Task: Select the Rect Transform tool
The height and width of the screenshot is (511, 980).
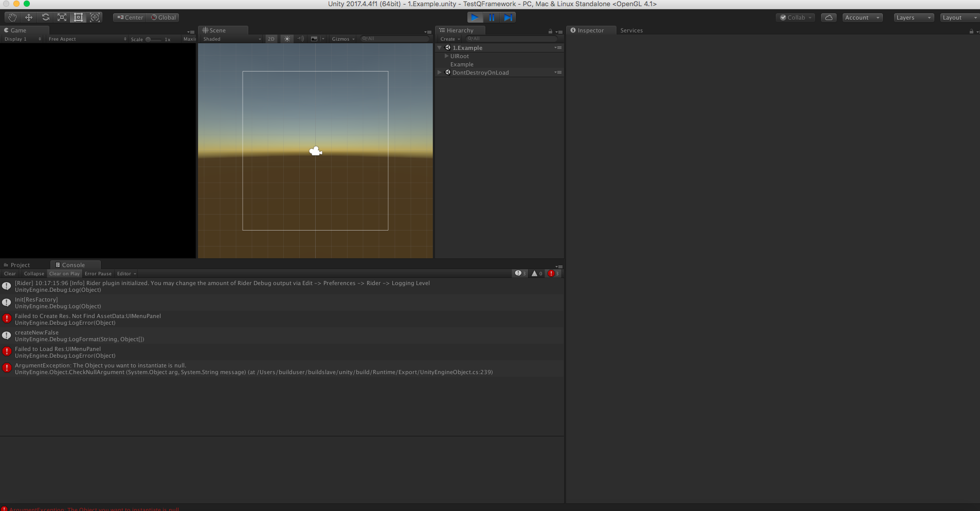Action: [78, 17]
